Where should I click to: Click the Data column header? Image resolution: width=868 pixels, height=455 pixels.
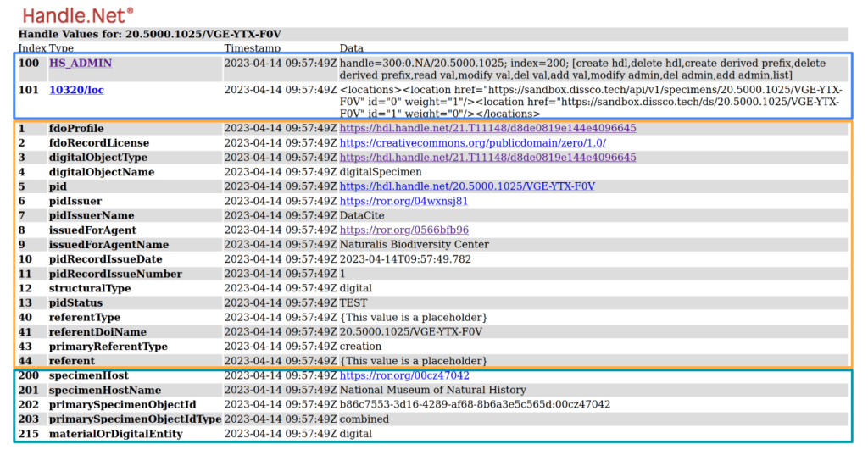click(x=353, y=48)
